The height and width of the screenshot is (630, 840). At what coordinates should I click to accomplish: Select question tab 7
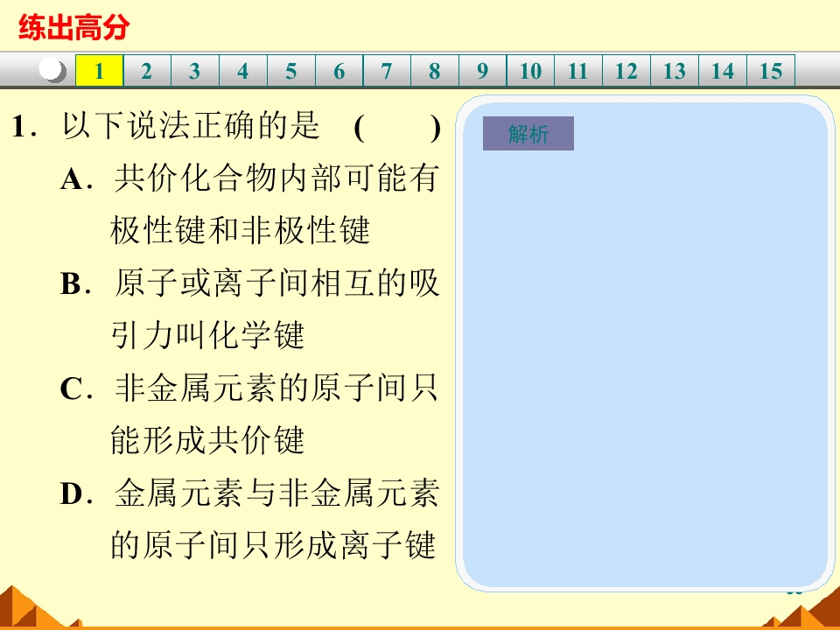coord(387,70)
